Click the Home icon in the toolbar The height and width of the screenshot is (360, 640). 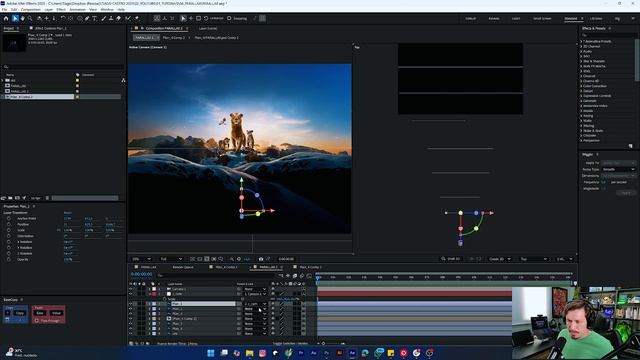point(6,18)
